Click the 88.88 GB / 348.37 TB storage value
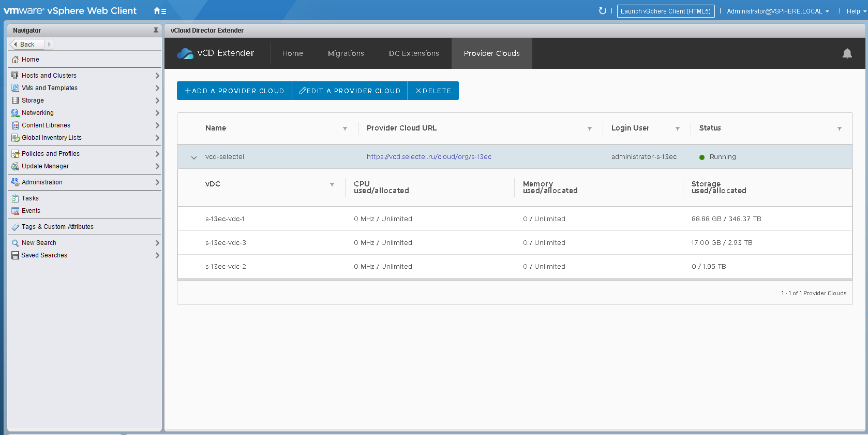 [x=726, y=219]
